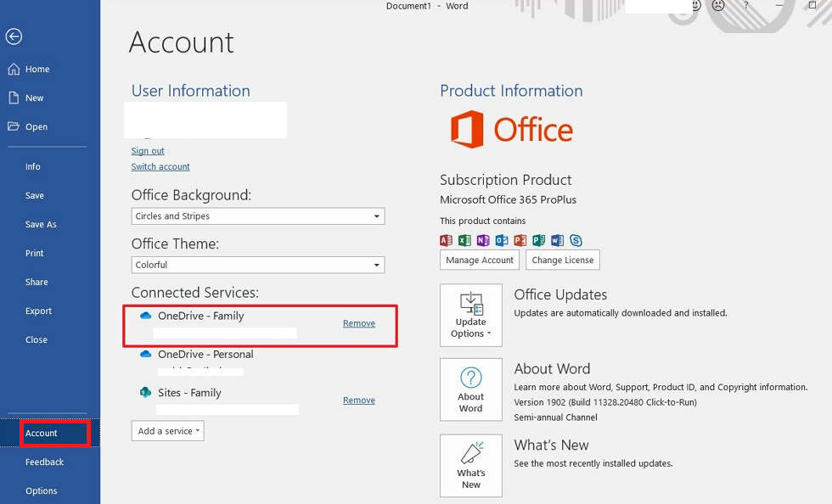Choose Save from the sidebar
The image size is (832, 504).
[x=35, y=195]
